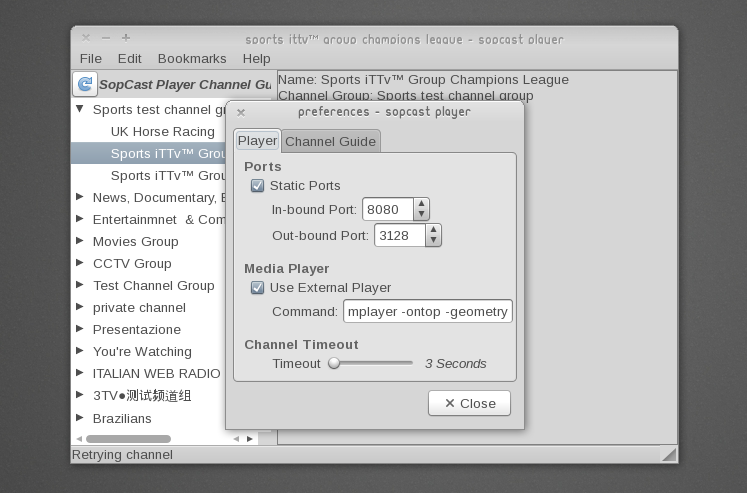Image resolution: width=747 pixels, height=493 pixels.
Task: Click the SopCast Player Channel Guide header
Action: pyautogui.click(x=185, y=84)
